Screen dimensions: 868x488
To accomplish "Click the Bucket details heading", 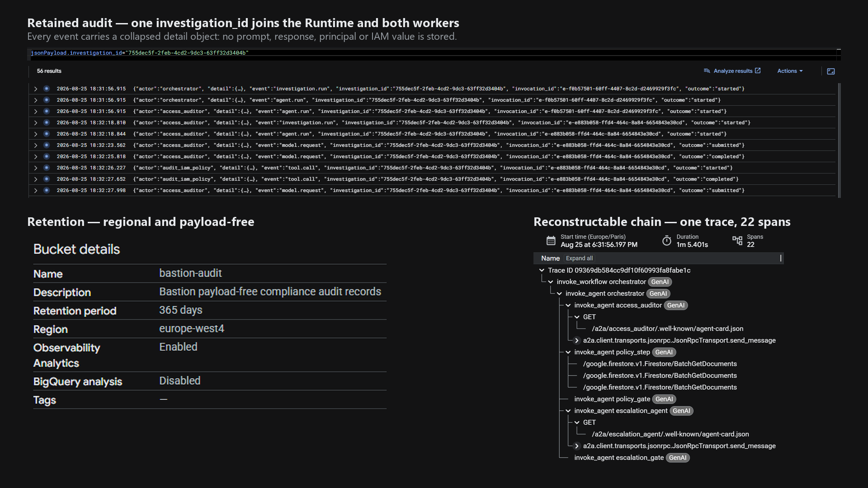I will coord(76,249).
